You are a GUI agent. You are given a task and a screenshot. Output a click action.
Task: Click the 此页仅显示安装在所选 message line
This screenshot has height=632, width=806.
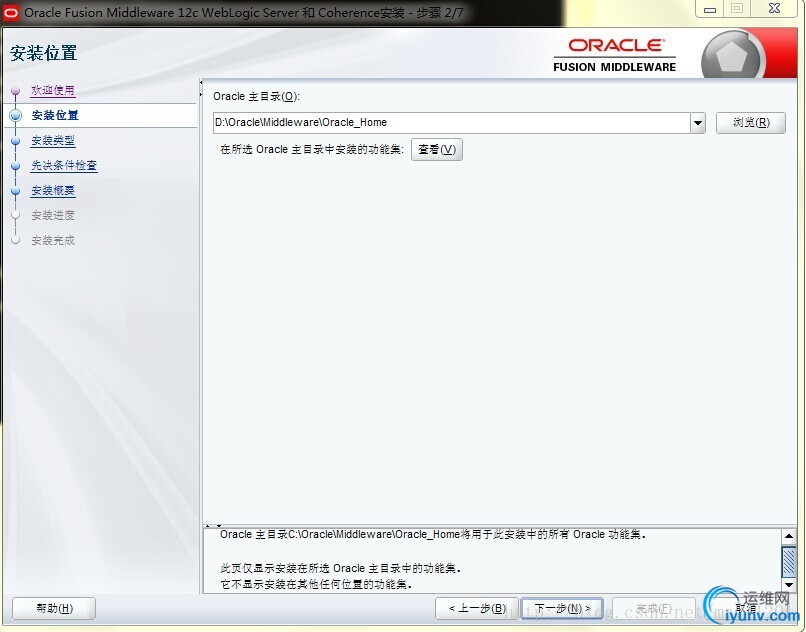341,568
